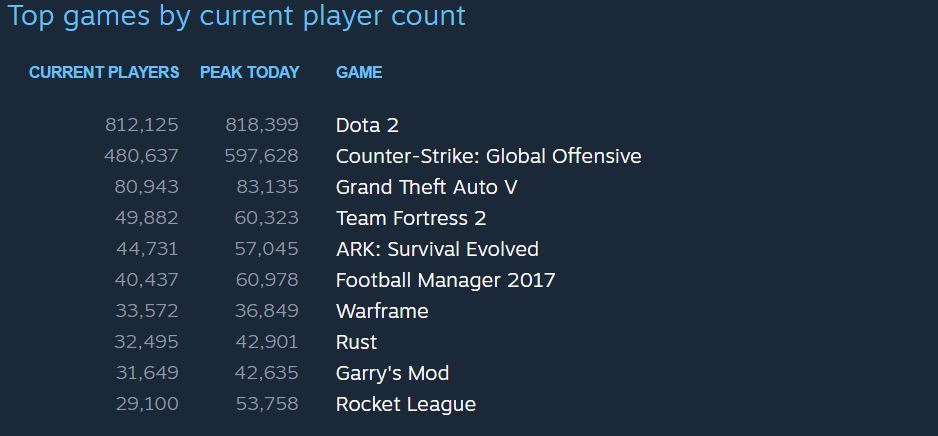The width and height of the screenshot is (938, 436).
Task: Click Dota 2's current player count 812,125
Action: [141, 125]
